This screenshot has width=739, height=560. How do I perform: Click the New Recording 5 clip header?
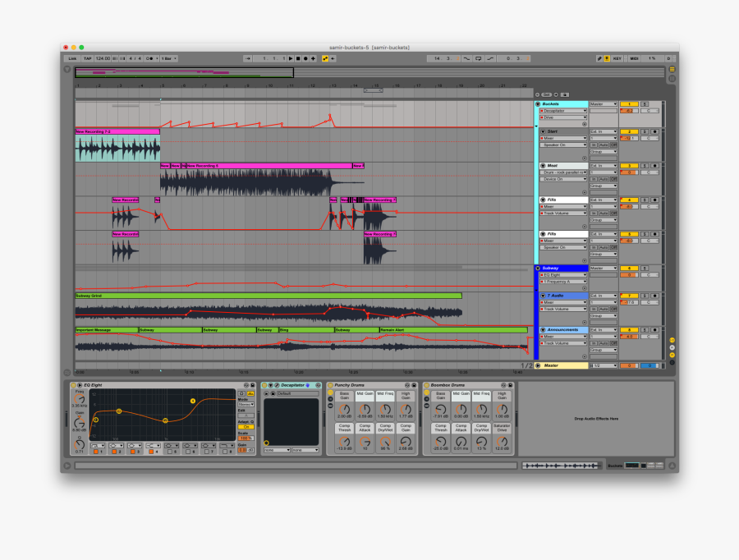click(269, 166)
